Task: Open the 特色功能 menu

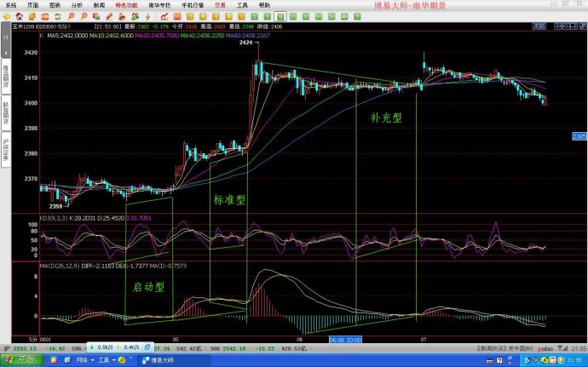Action: [126, 4]
